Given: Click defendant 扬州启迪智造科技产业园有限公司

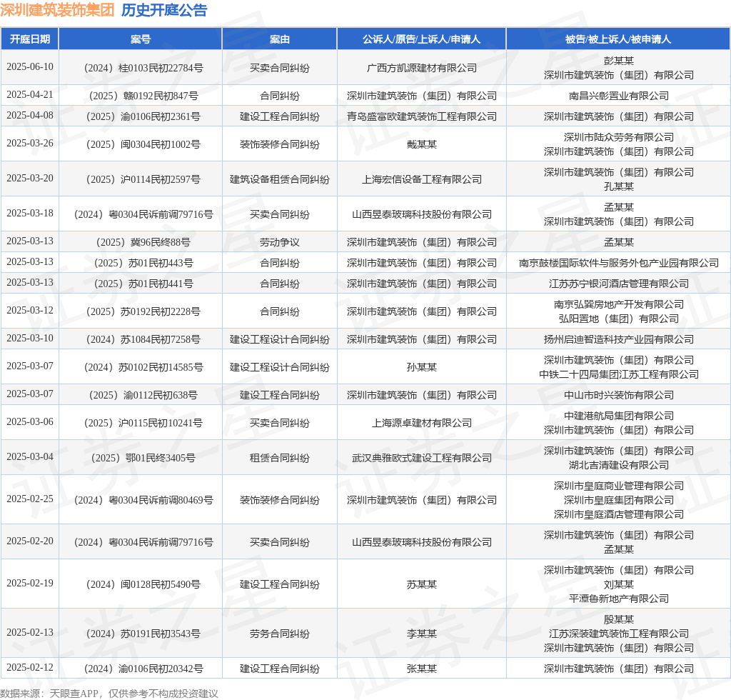Looking at the screenshot, I should [x=619, y=339].
